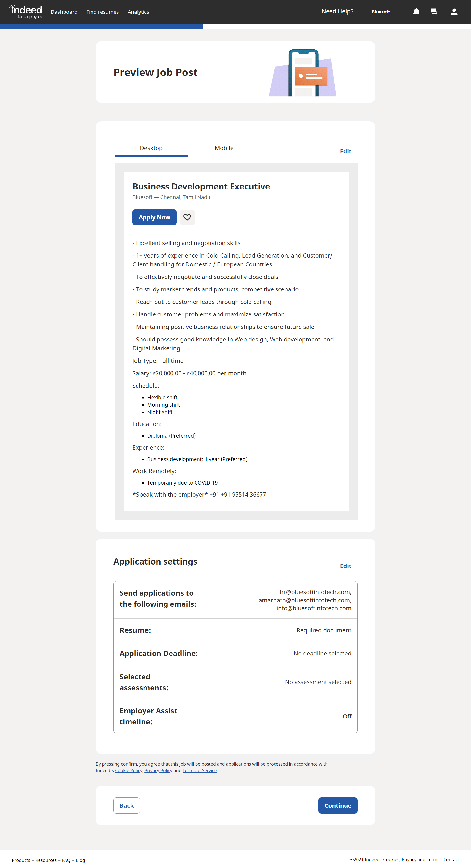Viewport: 471px width, 868px height.
Task: Open the notifications bell
Action: 416,12
